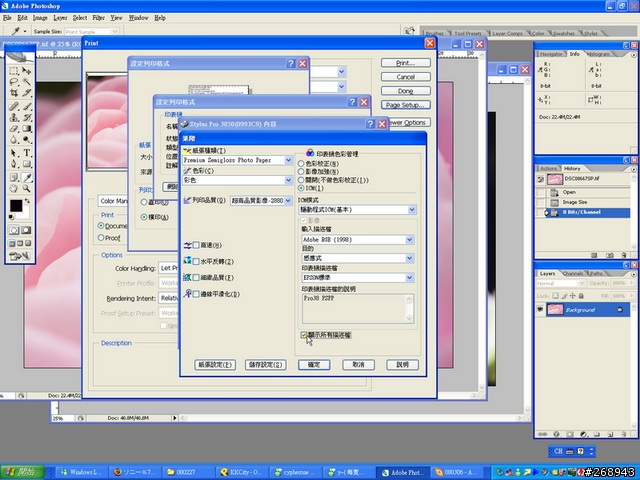
Task: Open the foreground color picker
Action: click(16, 205)
